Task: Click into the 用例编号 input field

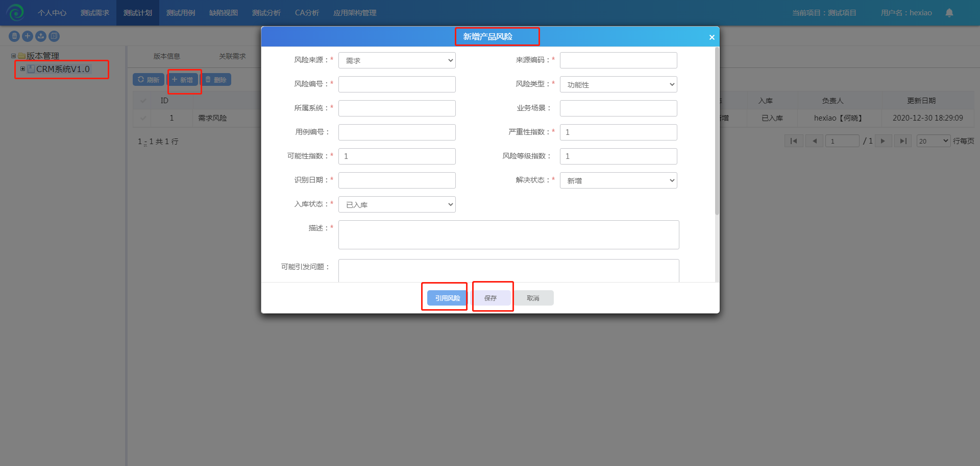Action: pos(397,132)
